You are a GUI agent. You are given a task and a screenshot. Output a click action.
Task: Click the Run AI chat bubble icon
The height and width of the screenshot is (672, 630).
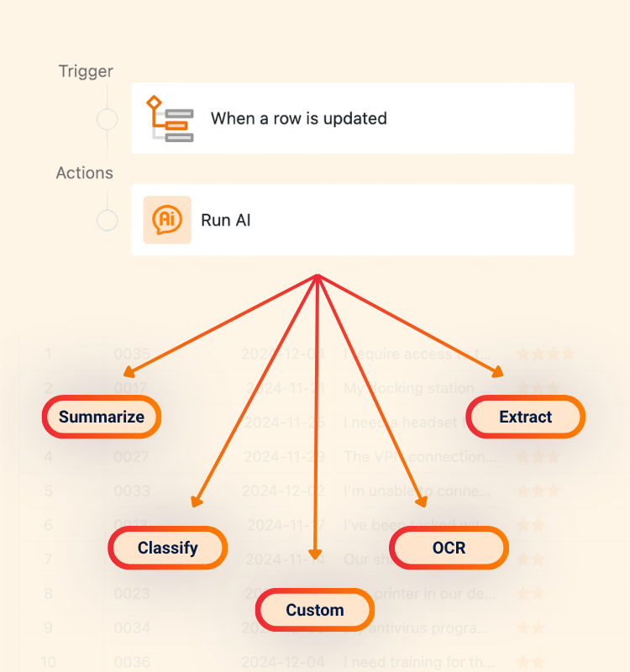[x=167, y=220]
